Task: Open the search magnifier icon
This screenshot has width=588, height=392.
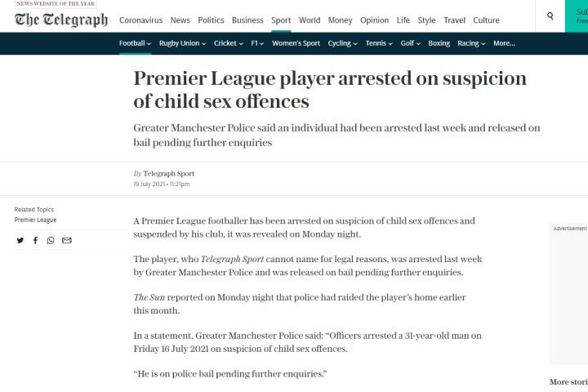Action: [x=550, y=16]
